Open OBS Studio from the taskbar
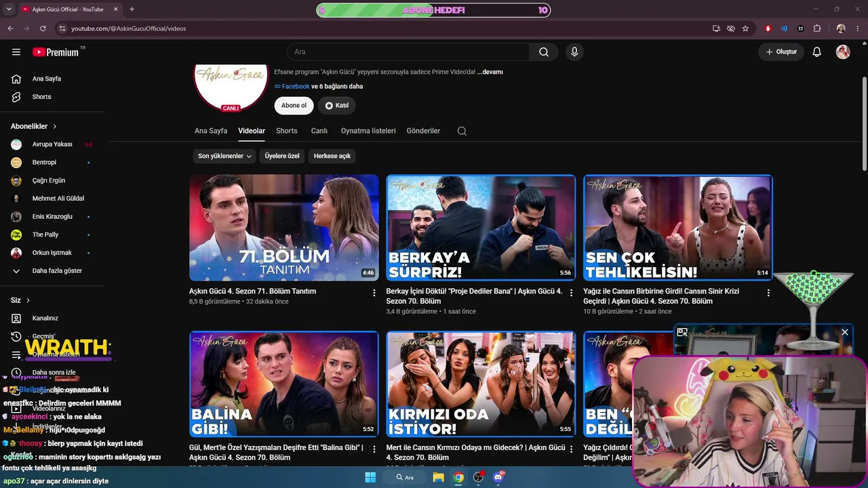The width and height of the screenshot is (868, 488). [x=478, y=477]
